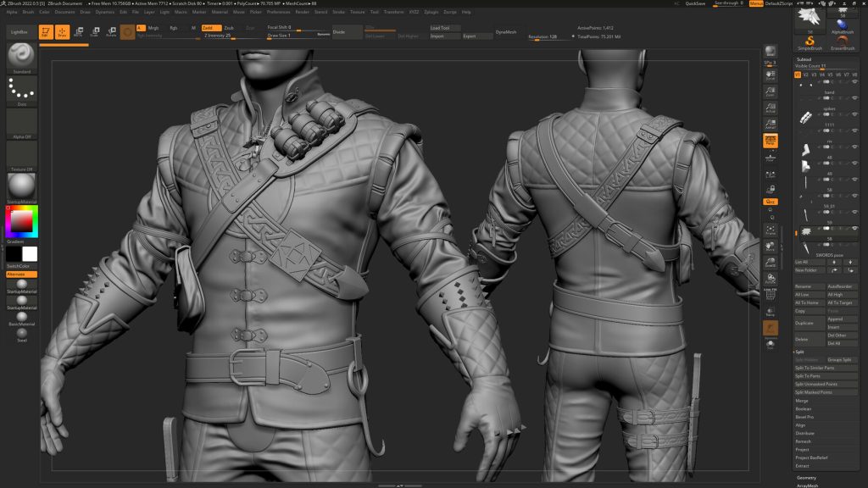Open the Texture Off selector
868x488 pixels.
coord(21,156)
